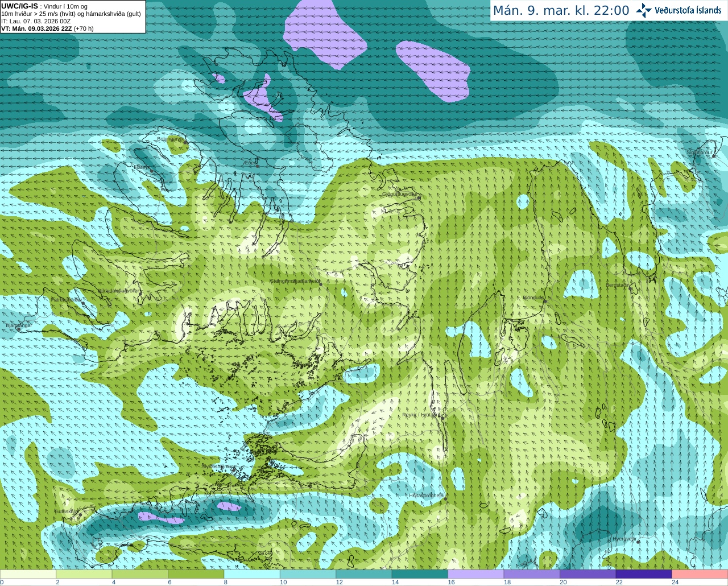Click the legend value 24

point(675,582)
